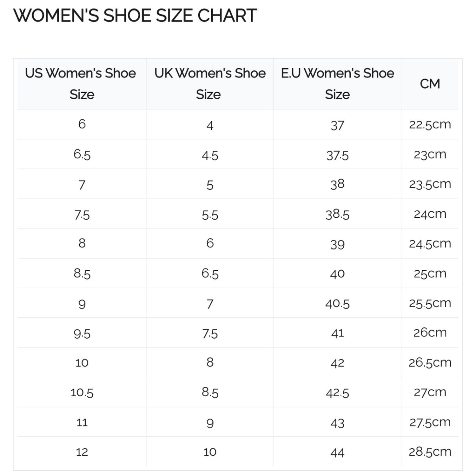Image resolution: width=476 pixels, height=476 pixels.
Task: Select the EU size 38 cell
Action: coord(337,184)
